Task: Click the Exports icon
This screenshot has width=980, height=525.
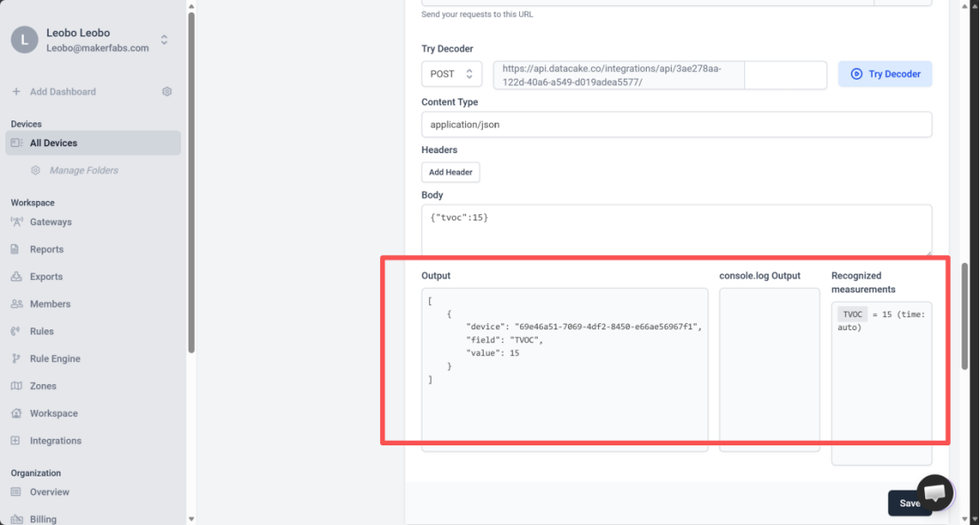Action: coord(16,276)
